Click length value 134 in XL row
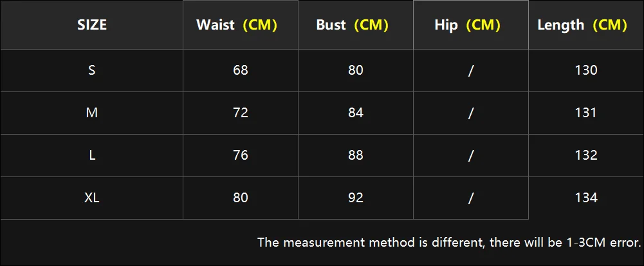 click(586, 198)
